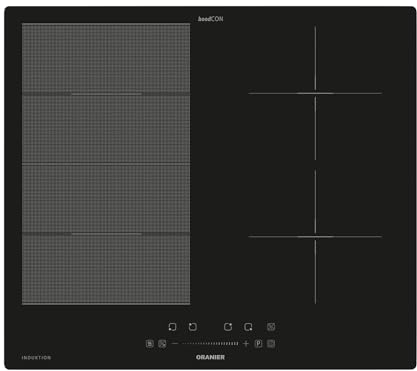This screenshot has height=371, width=417.
Task: Tap the leftmost icon in the power-level row
Action: click(x=150, y=344)
